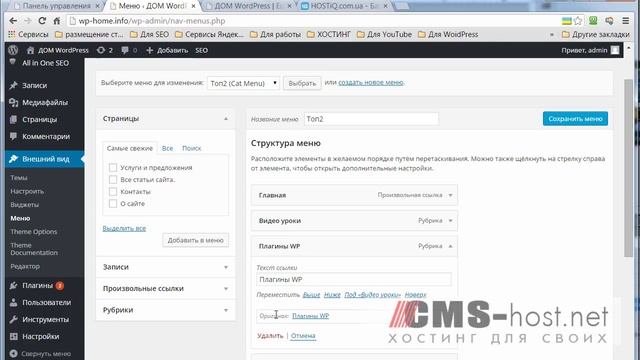Check Услуги и предложения checkbox
The width and height of the screenshot is (640, 360).
click(x=113, y=167)
